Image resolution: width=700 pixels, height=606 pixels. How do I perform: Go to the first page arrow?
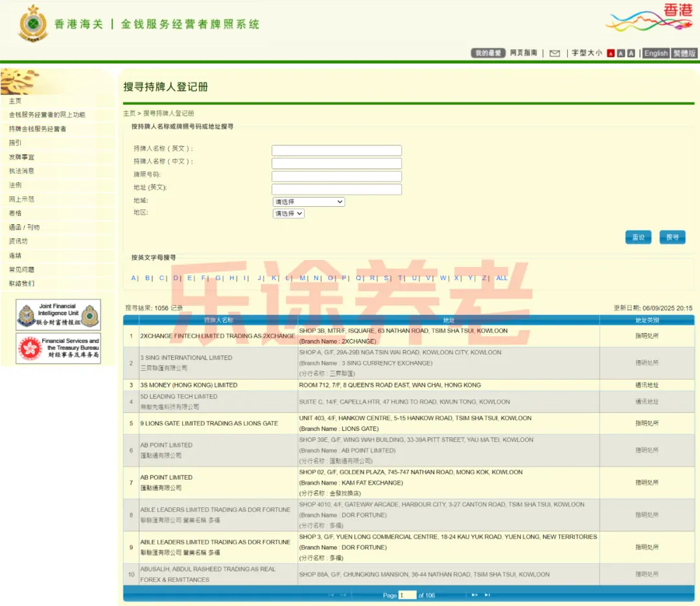(331, 595)
